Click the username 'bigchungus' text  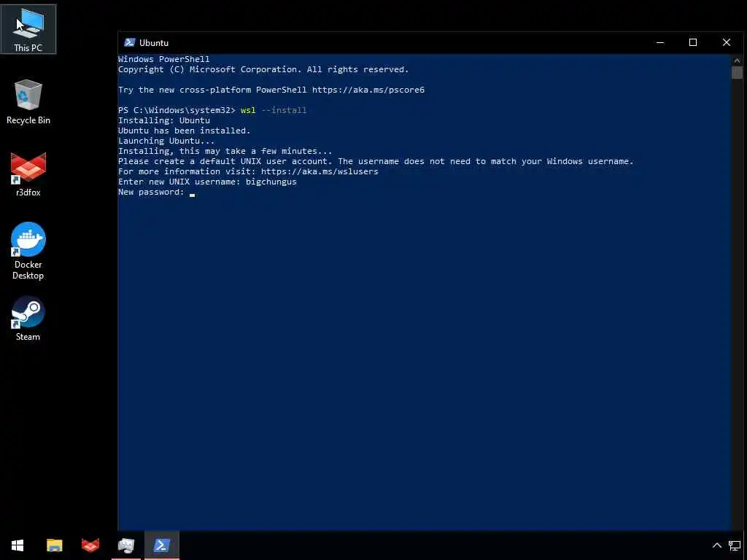[x=271, y=182]
